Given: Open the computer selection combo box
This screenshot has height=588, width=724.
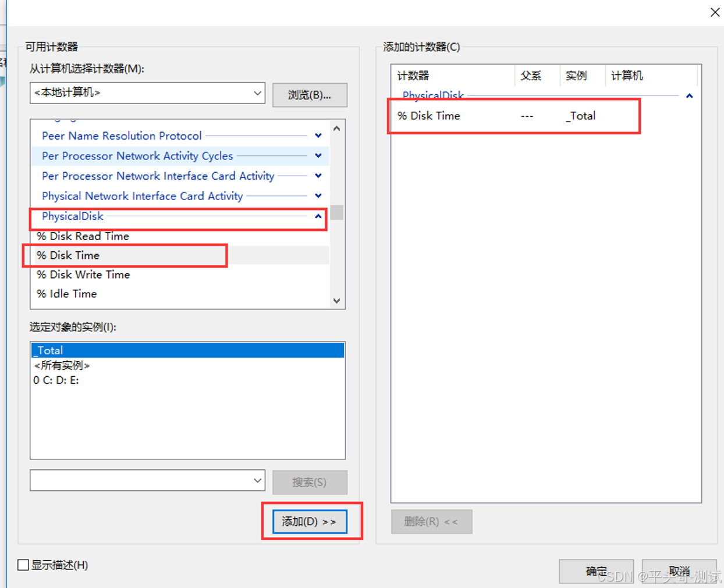Looking at the screenshot, I should 147,93.
